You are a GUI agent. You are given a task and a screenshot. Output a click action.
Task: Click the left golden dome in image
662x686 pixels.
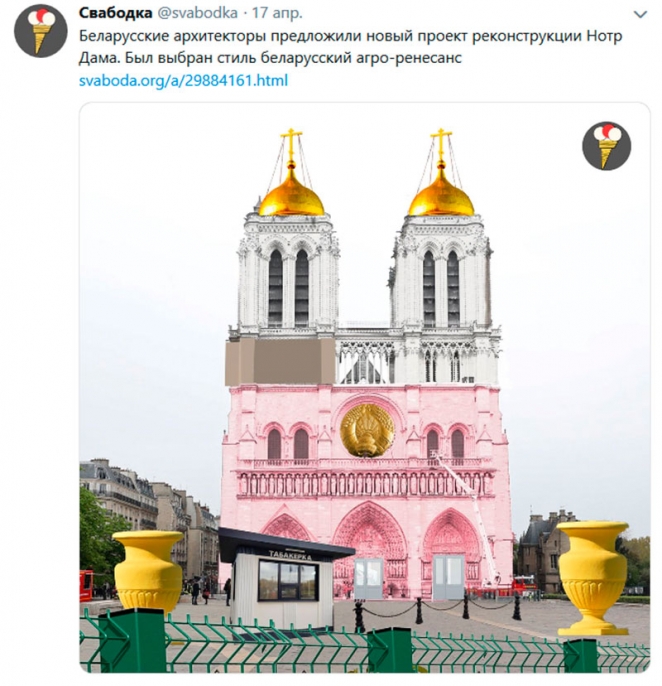pyautogui.click(x=291, y=194)
